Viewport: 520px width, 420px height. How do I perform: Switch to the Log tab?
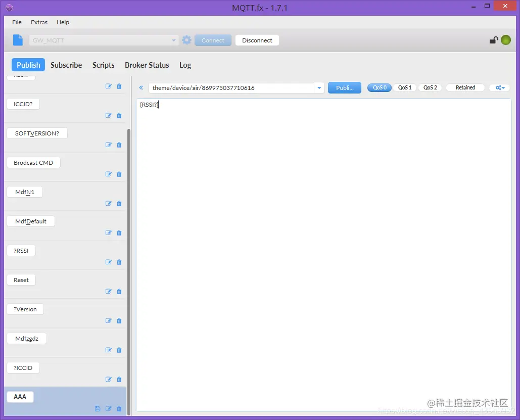coord(185,65)
